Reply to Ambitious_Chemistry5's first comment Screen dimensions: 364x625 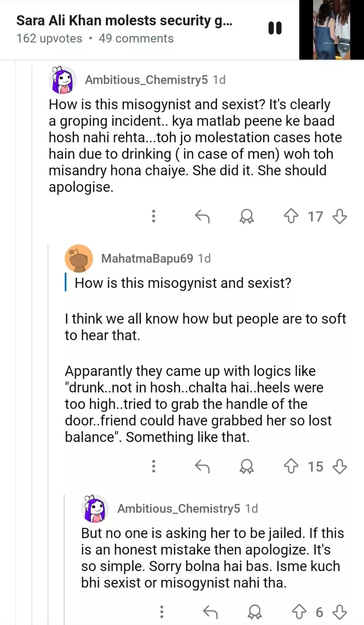202,216
